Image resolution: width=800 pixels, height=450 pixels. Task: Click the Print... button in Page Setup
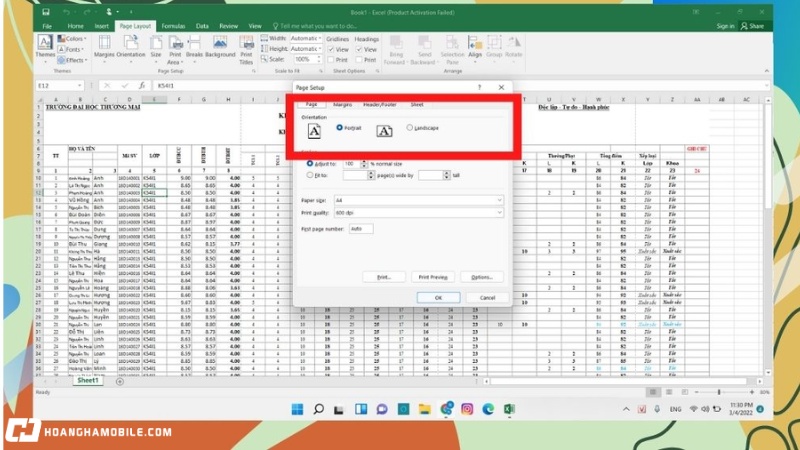tap(384, 277)
